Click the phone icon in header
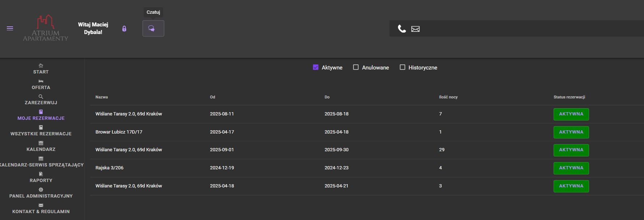This screenshot has height=220, width=644. pos(402,29)
